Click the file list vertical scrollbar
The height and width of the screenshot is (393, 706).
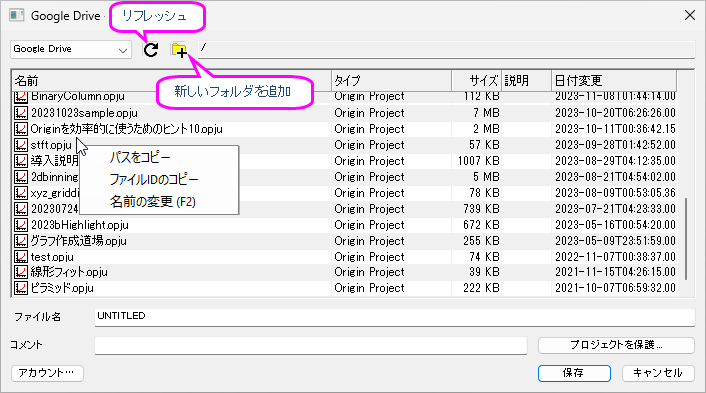tap(686, 239)
